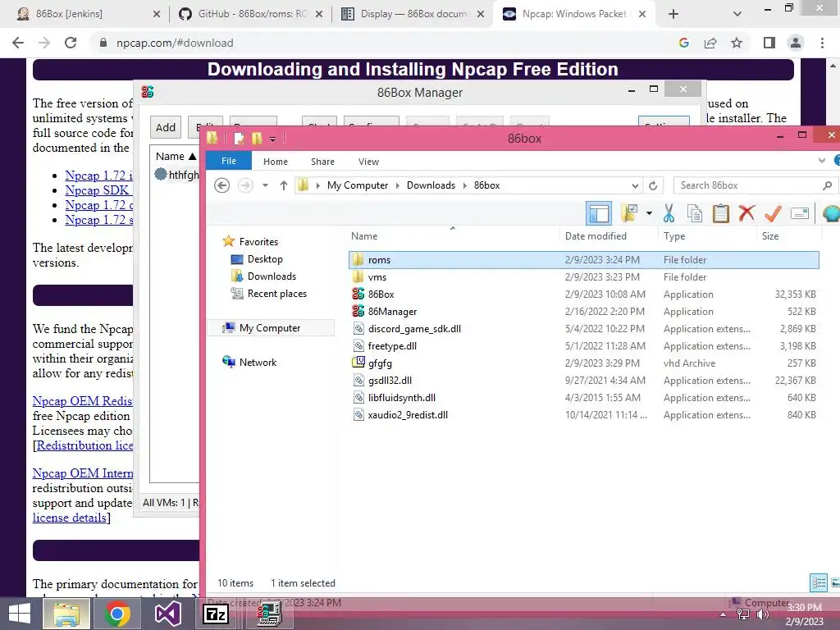Open Npcap OEM Redistribution link
The width and height of the screenshot is (840, 630).
click(83, 400)
